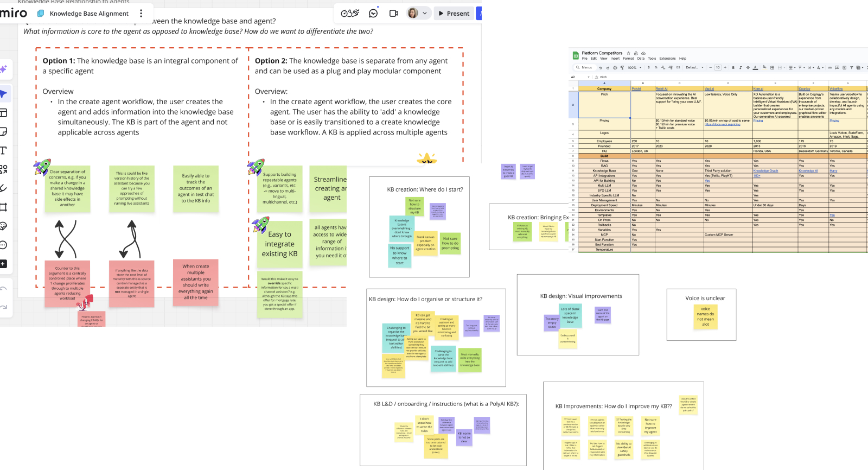This screenshot has height=470, width=868.
Task: Click the board icon beside Knowledge Base Alignment
Action: pyautogui.click(x=41, y=14)
